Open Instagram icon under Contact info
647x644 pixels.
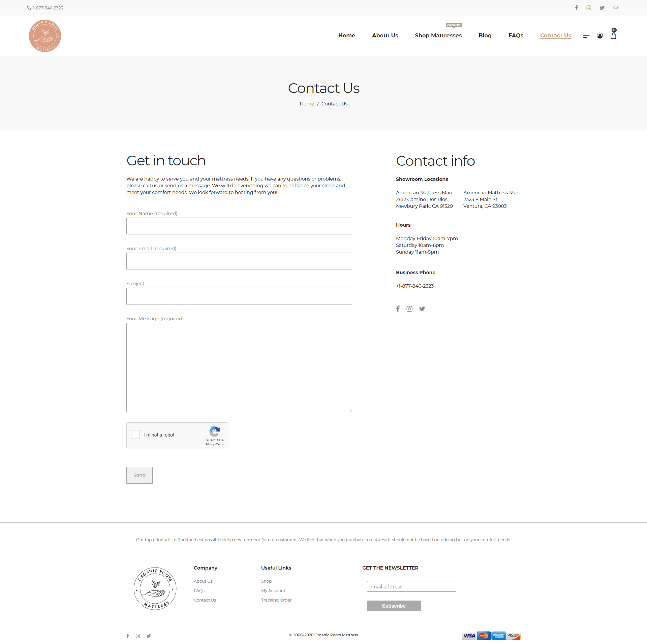409,309
